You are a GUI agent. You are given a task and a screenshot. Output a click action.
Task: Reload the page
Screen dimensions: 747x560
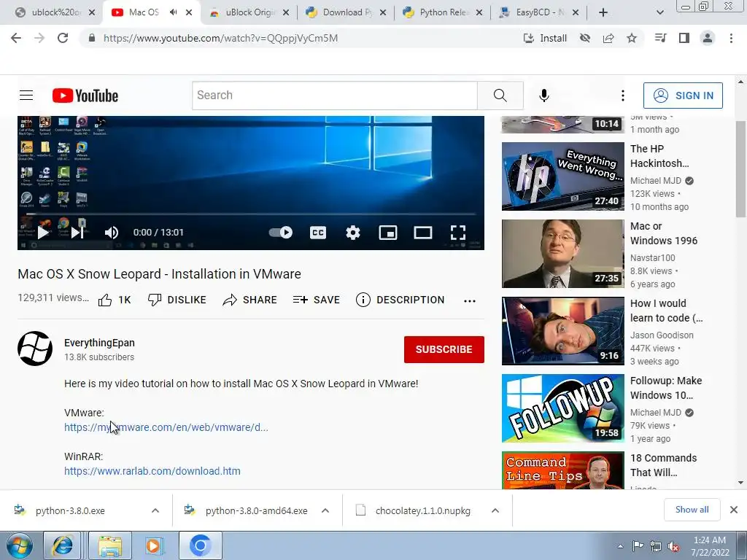click(x=63, y=38)
